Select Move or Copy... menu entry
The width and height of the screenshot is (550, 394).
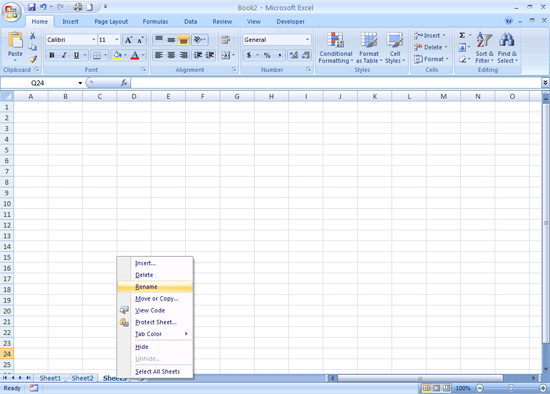coord(156,299)
